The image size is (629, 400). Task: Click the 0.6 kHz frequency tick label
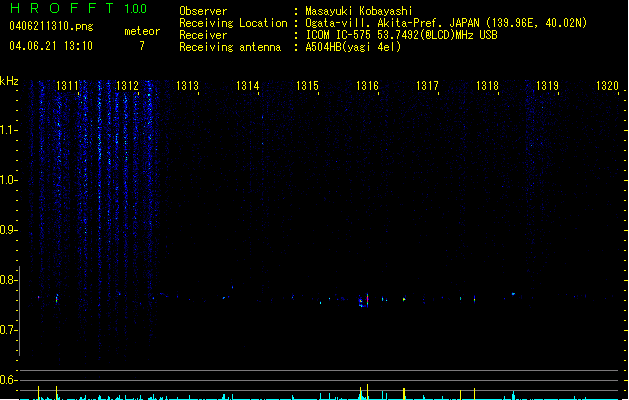click(x=8, y=380)
